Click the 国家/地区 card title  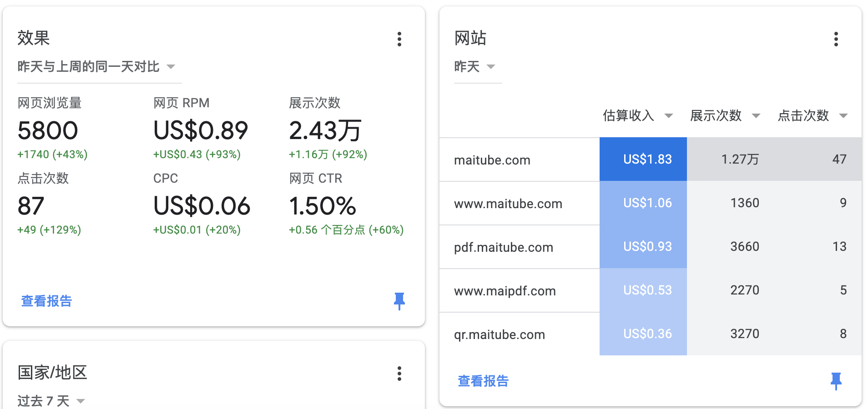(x=52, y=373)
